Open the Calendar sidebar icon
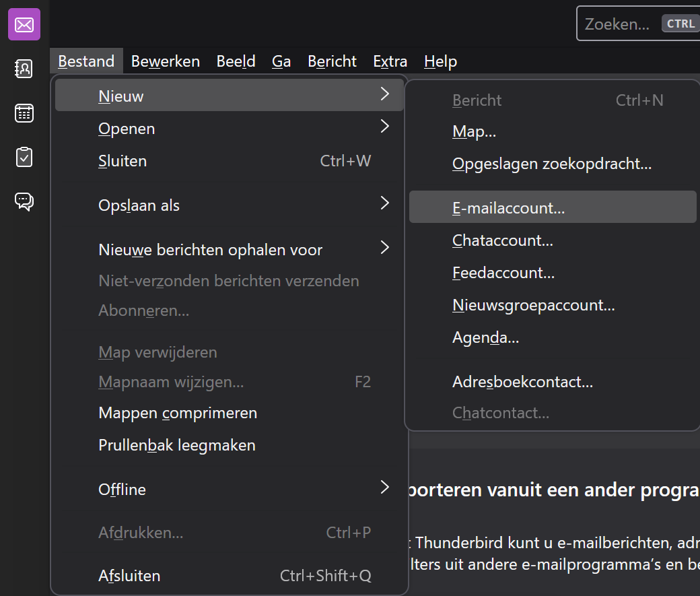Image resolution: width=700 pixels, height=596 pixels. pos(24,113)
